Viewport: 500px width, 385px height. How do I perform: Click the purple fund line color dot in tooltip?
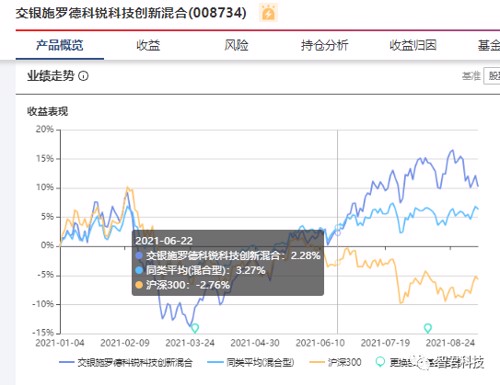(139, 256)
